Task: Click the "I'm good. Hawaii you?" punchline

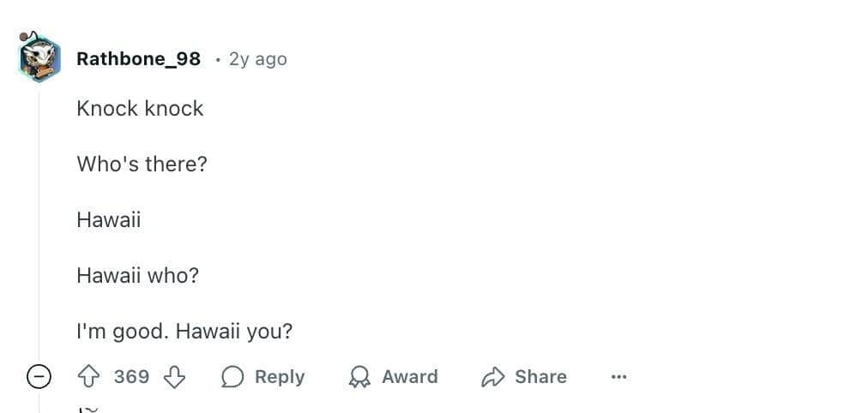Action: click(x=184, y=332)
